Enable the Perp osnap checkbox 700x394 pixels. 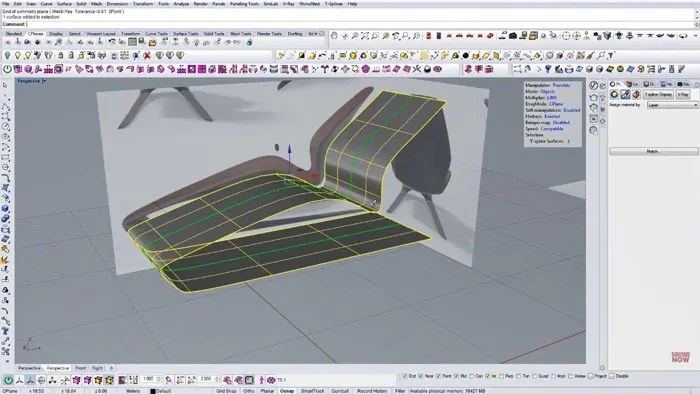click(501, 377)
